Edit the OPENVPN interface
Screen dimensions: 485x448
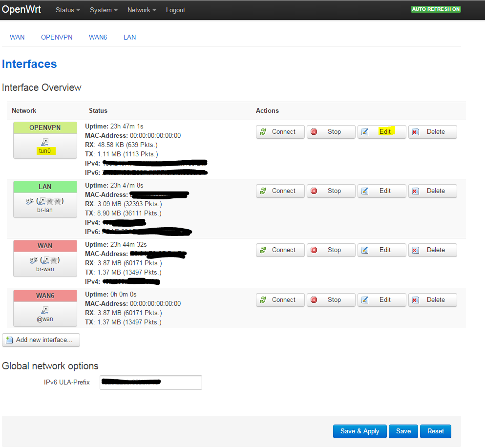tap(382, 132)
